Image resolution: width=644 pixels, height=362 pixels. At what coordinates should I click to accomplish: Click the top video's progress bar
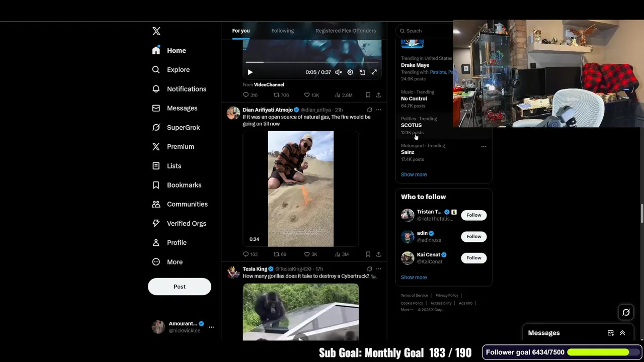(x=312, y=62)
